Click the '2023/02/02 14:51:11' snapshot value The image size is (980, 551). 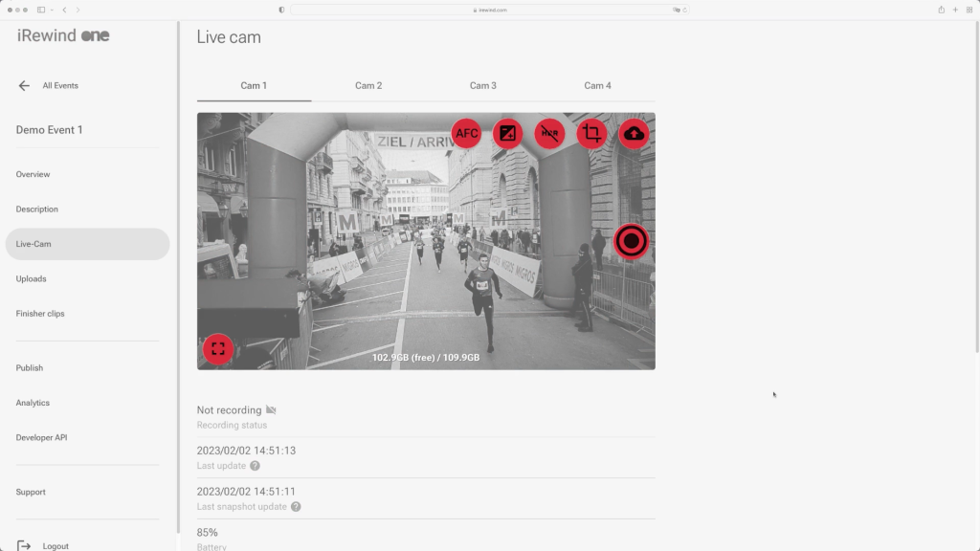click(x=246, y=492)
